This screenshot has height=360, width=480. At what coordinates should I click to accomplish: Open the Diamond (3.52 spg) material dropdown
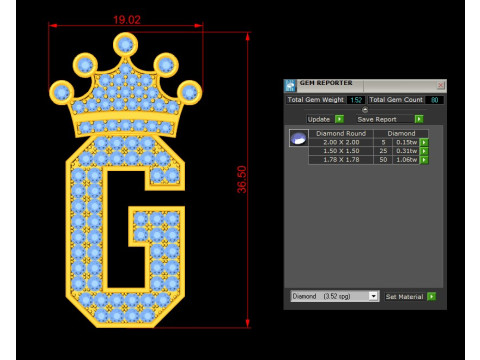pyautogui.click(x=373, y=296)
